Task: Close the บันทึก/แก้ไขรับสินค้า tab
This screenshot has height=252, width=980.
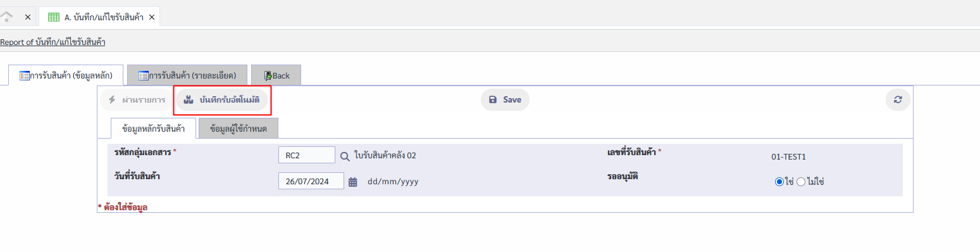Action: pos(152,17)
